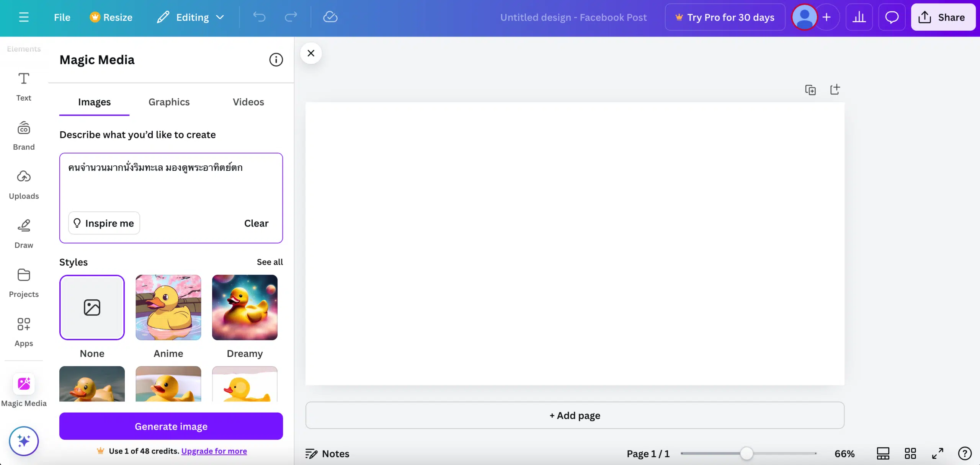Redo the last action
Viewport: 980px width, 465px height.
pyautogui.click(x=291, y=17)
